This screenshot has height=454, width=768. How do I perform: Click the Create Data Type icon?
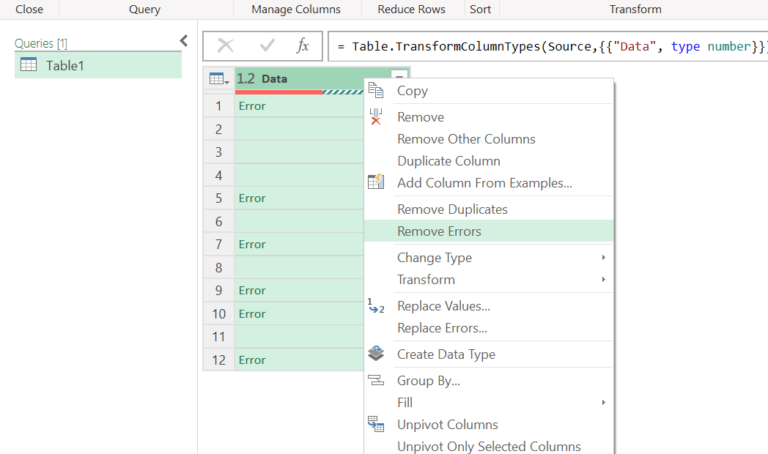pos(376,354)
